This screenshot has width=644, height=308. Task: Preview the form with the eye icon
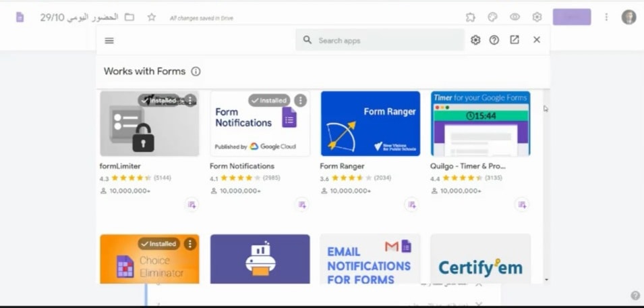(515, 17)
